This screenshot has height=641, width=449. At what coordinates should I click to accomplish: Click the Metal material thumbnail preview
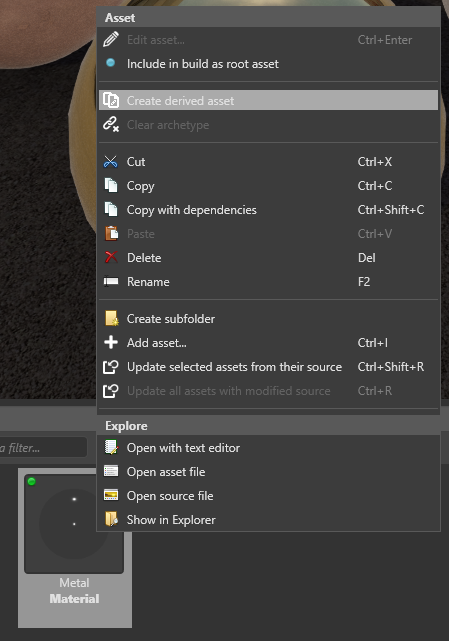click(74, 524)
